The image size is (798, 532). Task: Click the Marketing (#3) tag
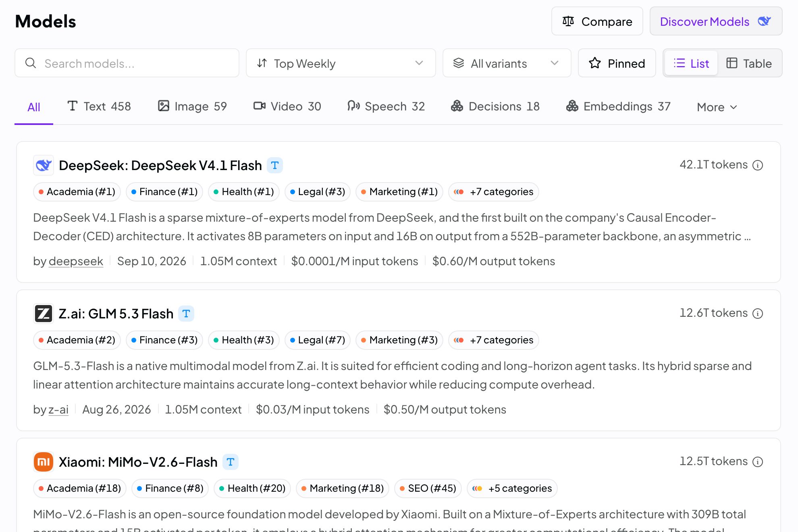tap(399, 340)
